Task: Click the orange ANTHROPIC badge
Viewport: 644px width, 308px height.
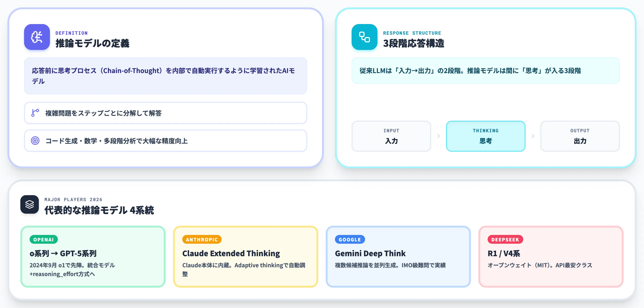Action: [x=202, y=240]
